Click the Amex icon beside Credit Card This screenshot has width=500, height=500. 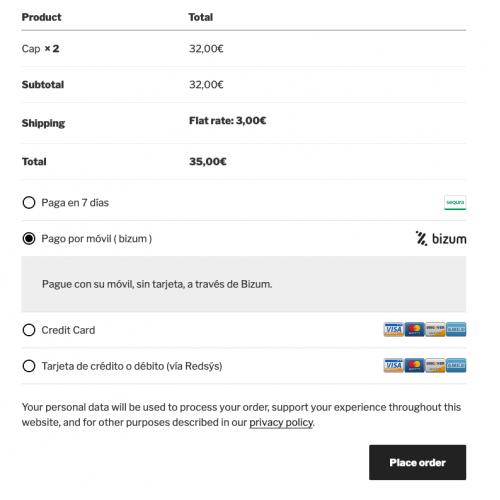coord(456,329)
